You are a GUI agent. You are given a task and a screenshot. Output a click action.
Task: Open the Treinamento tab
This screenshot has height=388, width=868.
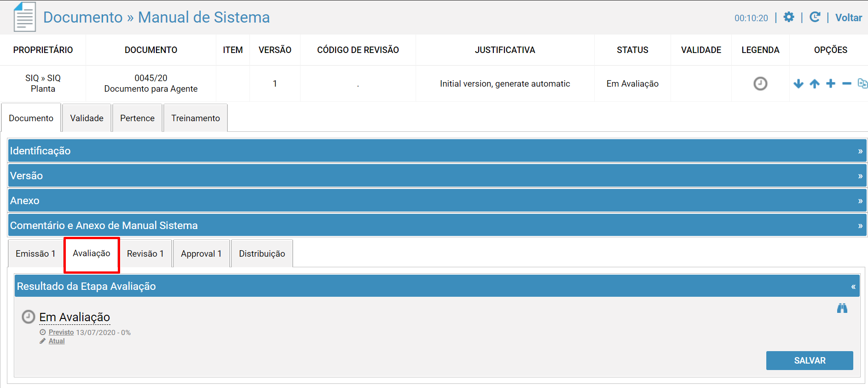pos(196,118)
